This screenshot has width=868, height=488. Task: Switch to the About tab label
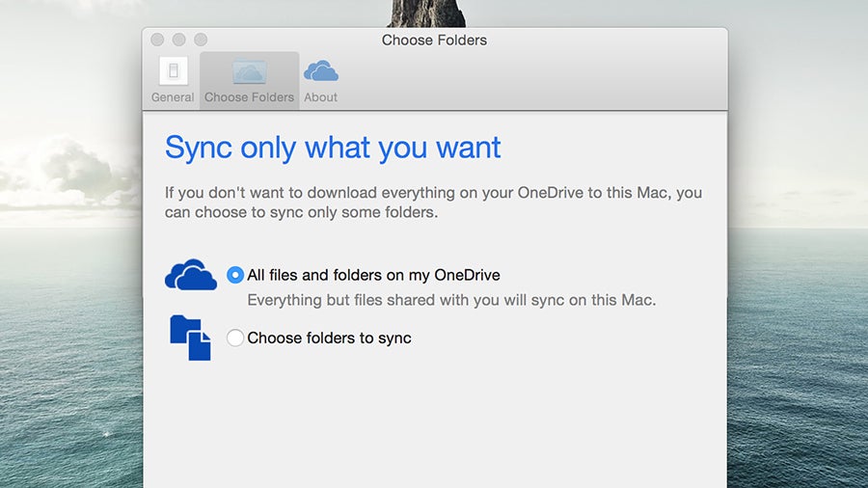tap(320, 97)
